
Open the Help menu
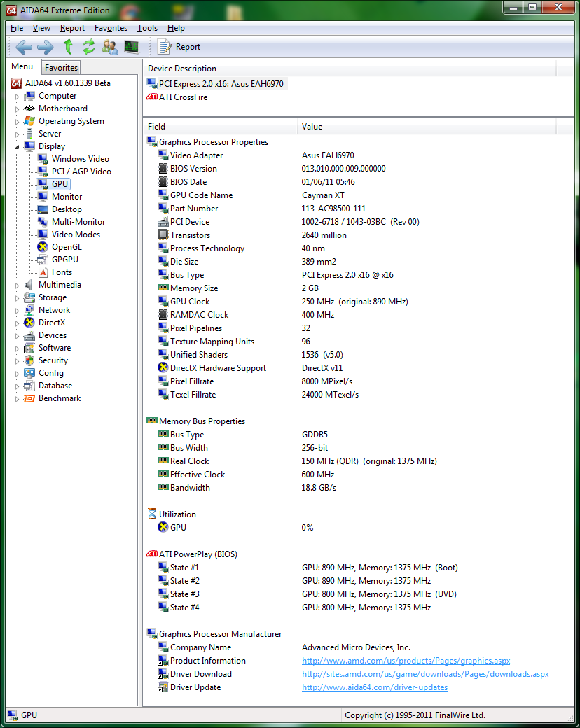176,28
